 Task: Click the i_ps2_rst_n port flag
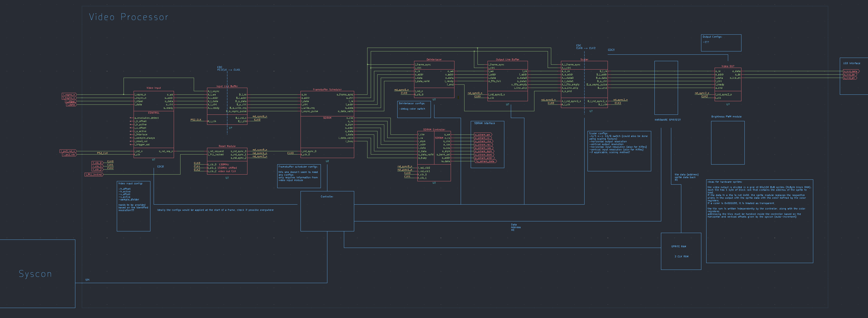point(68,152)
